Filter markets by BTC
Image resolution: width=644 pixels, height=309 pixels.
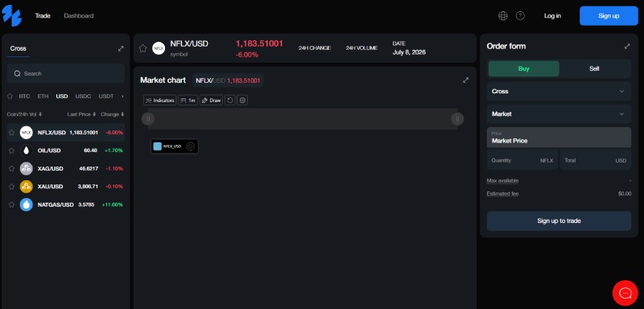click(24, 97)
